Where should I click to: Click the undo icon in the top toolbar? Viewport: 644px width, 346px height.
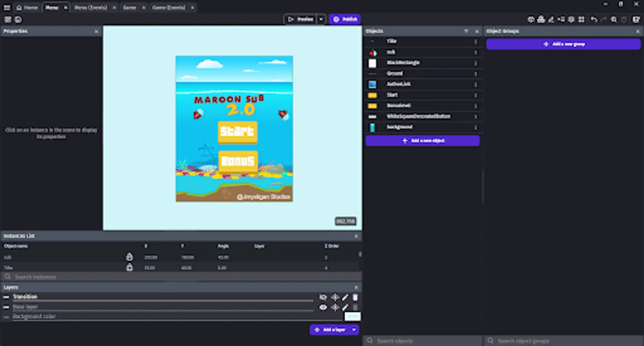[x=594, y=20]
